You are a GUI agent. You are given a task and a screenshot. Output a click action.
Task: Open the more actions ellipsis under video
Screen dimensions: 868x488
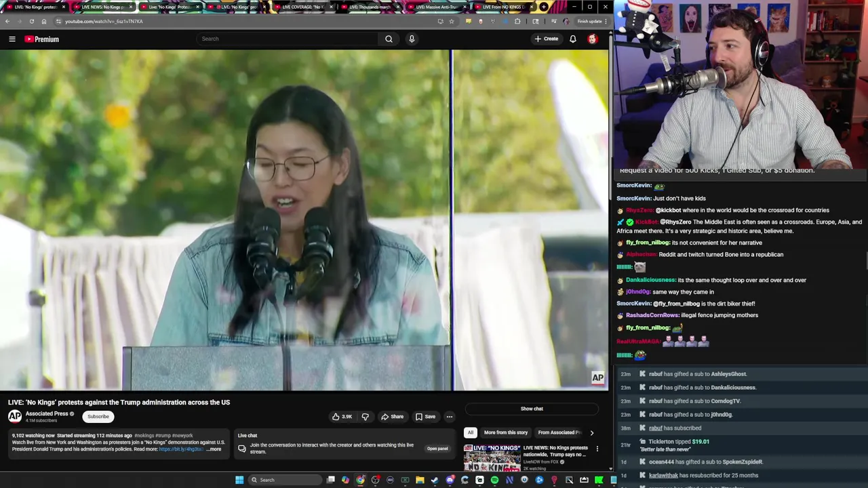450,417
